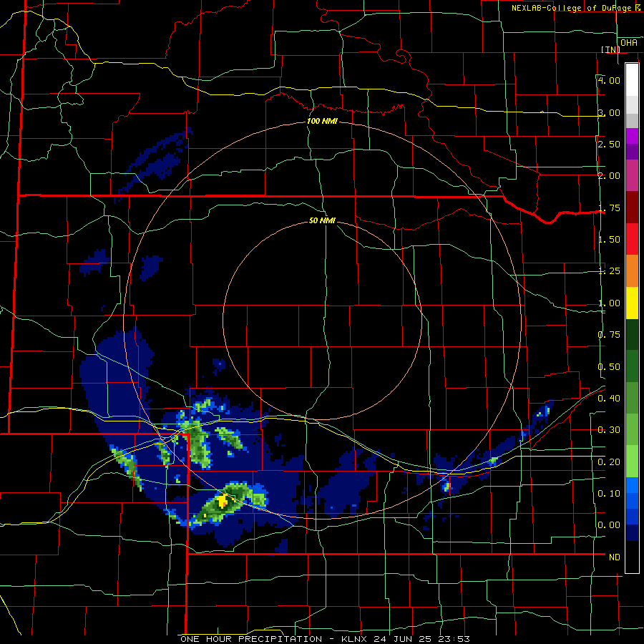The width and height of the screenshot is (644, 644).
Task: Pick the black ND swatch at scale bottom
Action: pyautogui.click(x=632, y=557)
